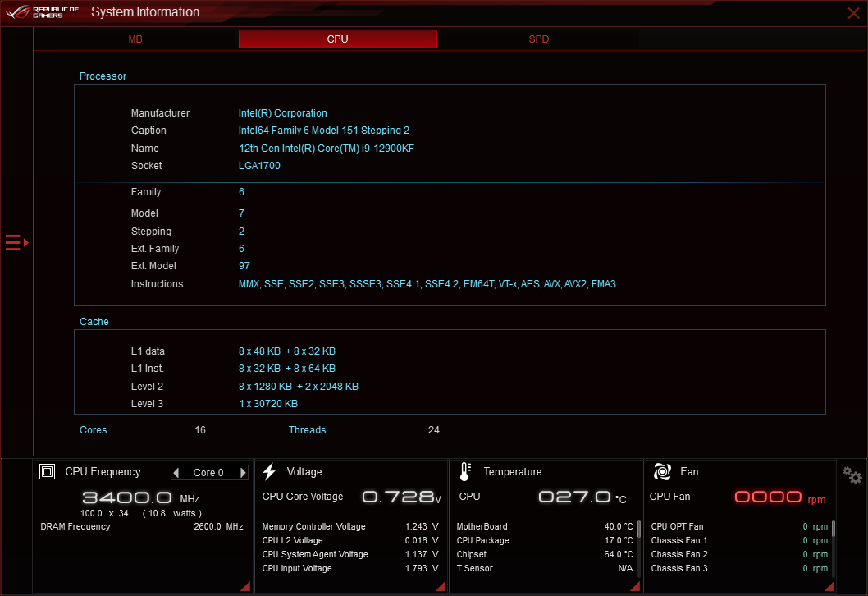Image resolution: width=868 pixels, height=596 pixels.
Task: Click Chassis Fan 2 row
Action: point(739,554)
